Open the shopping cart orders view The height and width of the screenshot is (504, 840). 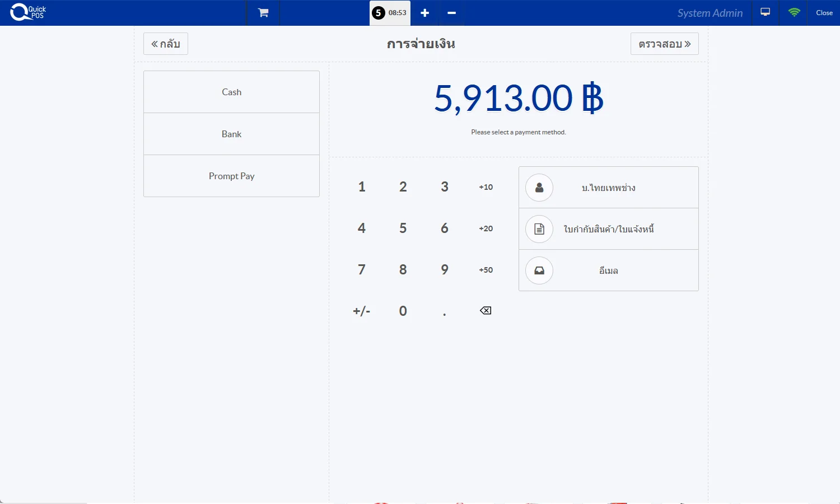263,13
